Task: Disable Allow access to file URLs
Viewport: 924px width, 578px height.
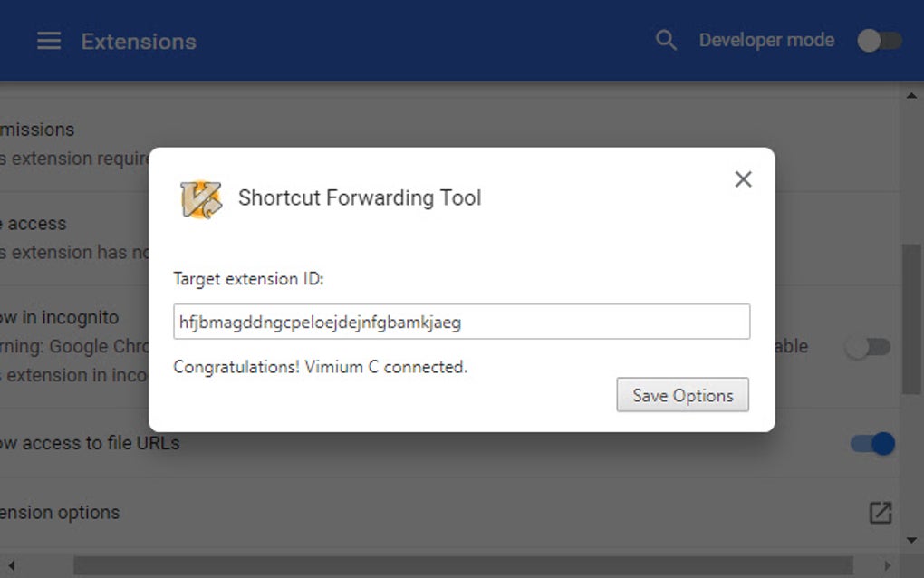Action: pyautogui.click(x=871, y=443)
